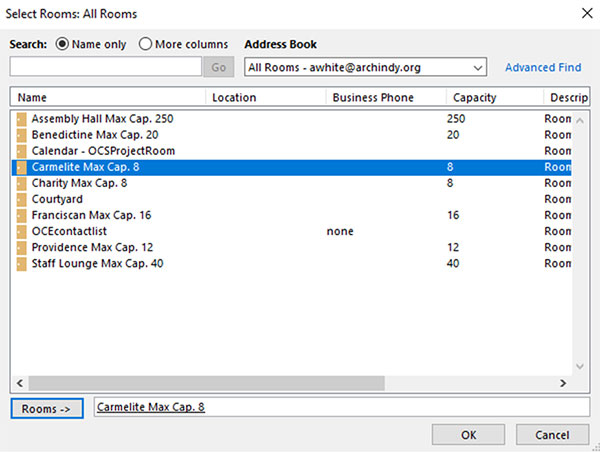Confirm selection with the OK button
The image size is (600, 452).
(x=468, y=435)
